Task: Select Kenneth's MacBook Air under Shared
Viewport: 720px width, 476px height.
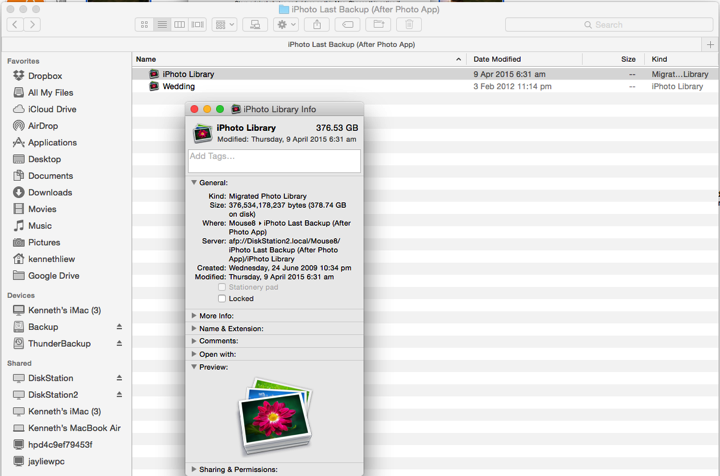Action: pos(74,428)
